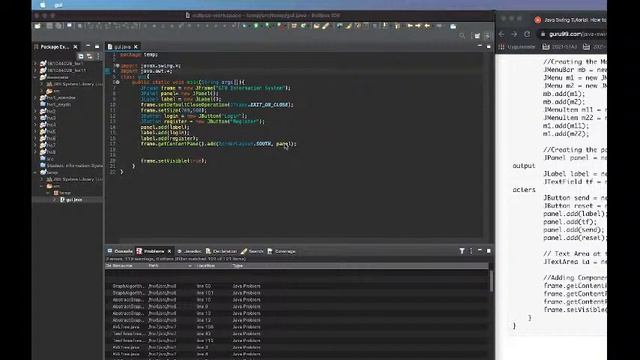
Task: Click the Problems view vertical scrollbar
Action: point(491,281)
